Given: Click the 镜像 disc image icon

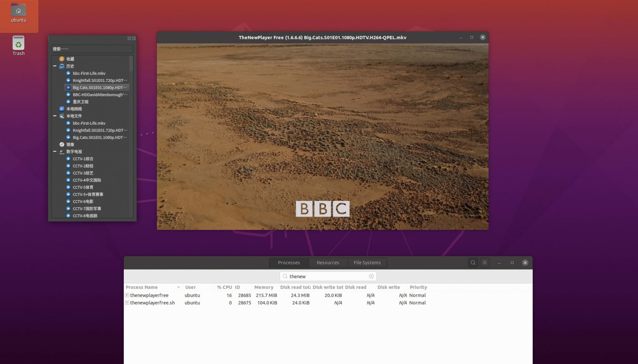Looking at the screenshot, I should tap(62, 144).
